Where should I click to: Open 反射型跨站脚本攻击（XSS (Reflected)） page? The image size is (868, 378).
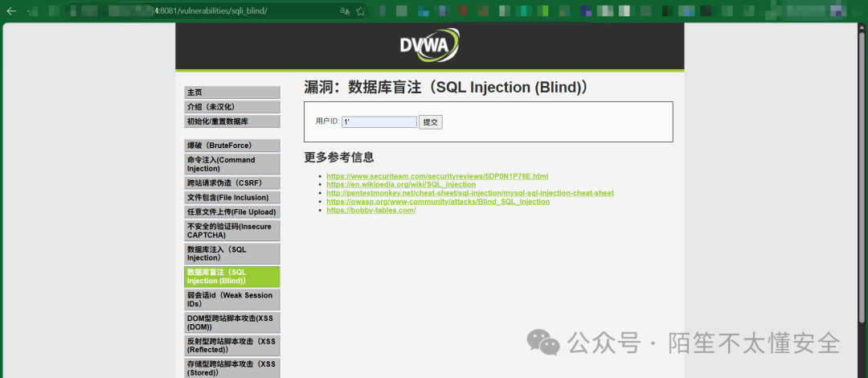point(232,345)
